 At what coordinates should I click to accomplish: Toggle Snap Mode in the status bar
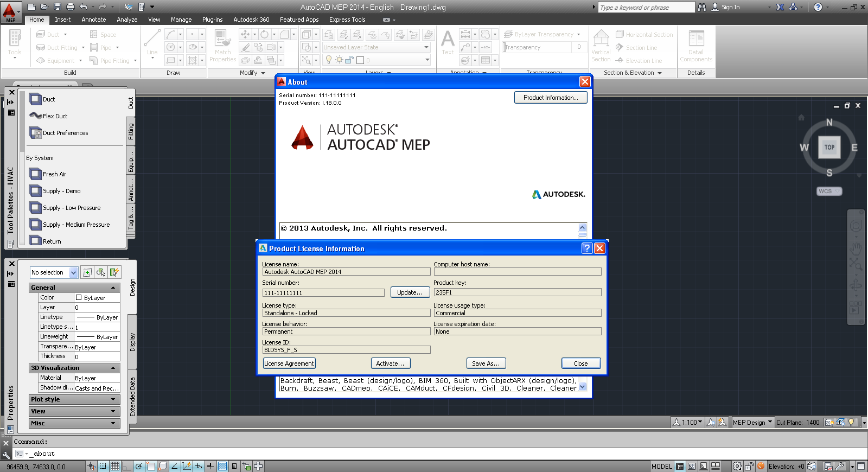click(x=103, y=466)
